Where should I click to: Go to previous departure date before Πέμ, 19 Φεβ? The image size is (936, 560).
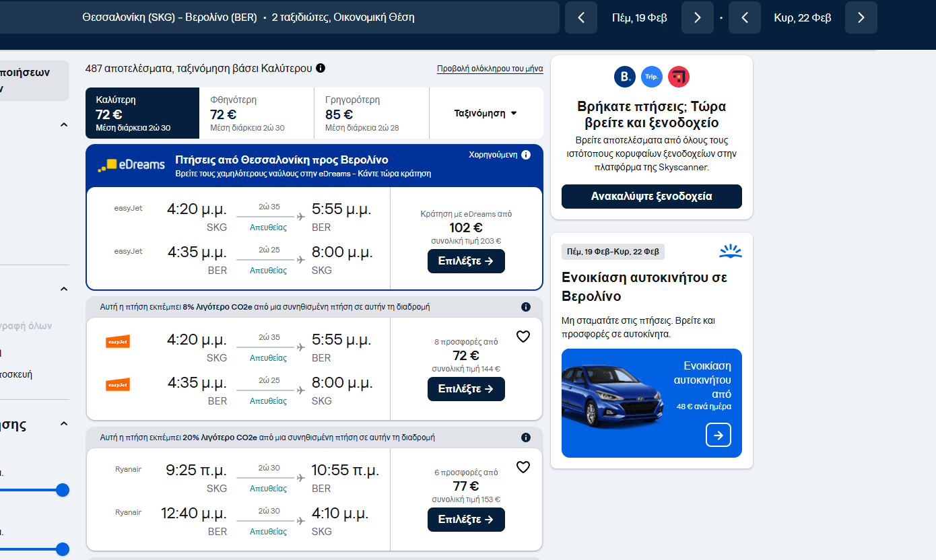(581, 17)
